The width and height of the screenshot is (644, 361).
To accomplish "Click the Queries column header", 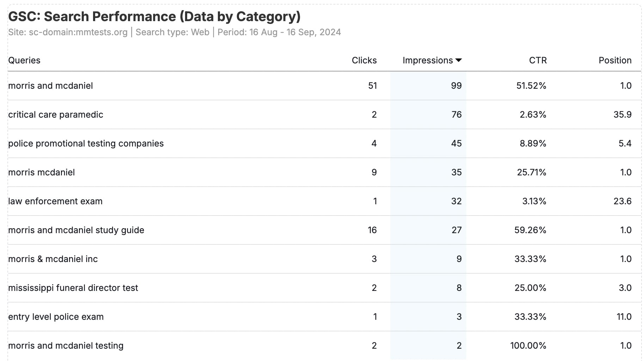I will (x=24, y=61).
